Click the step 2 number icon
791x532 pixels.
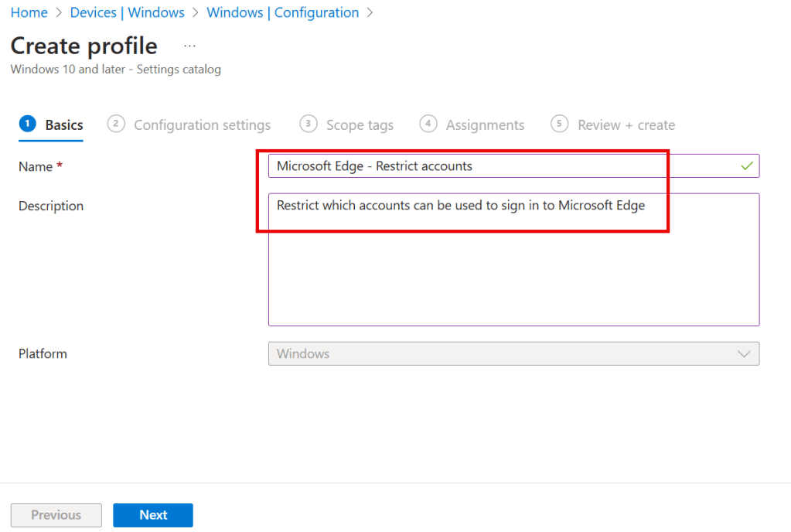coord(116,124)
